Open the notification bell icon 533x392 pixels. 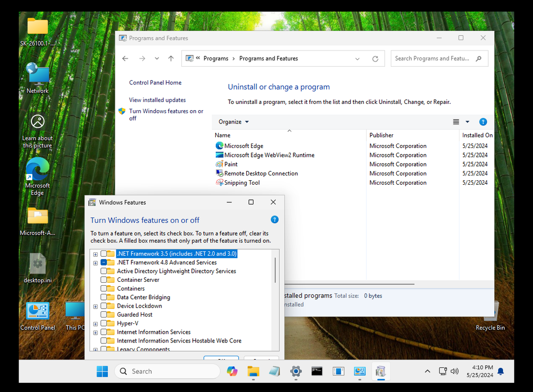click(501, 371)
